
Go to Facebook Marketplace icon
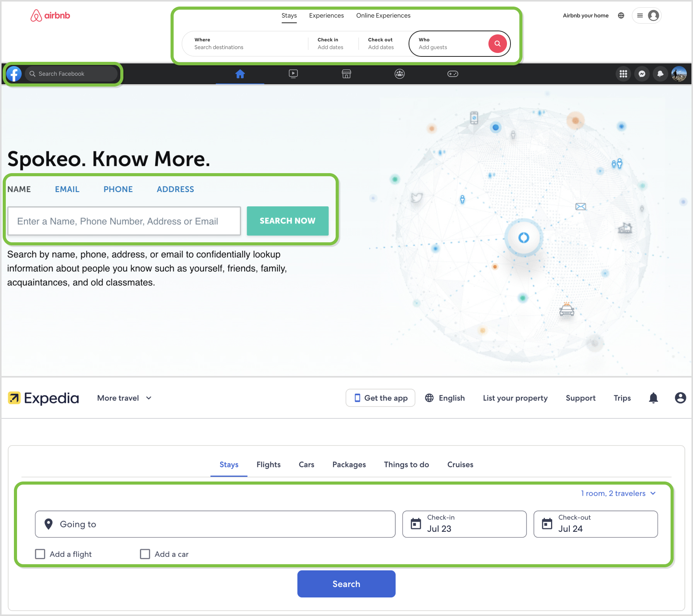[x=346, y=74]
